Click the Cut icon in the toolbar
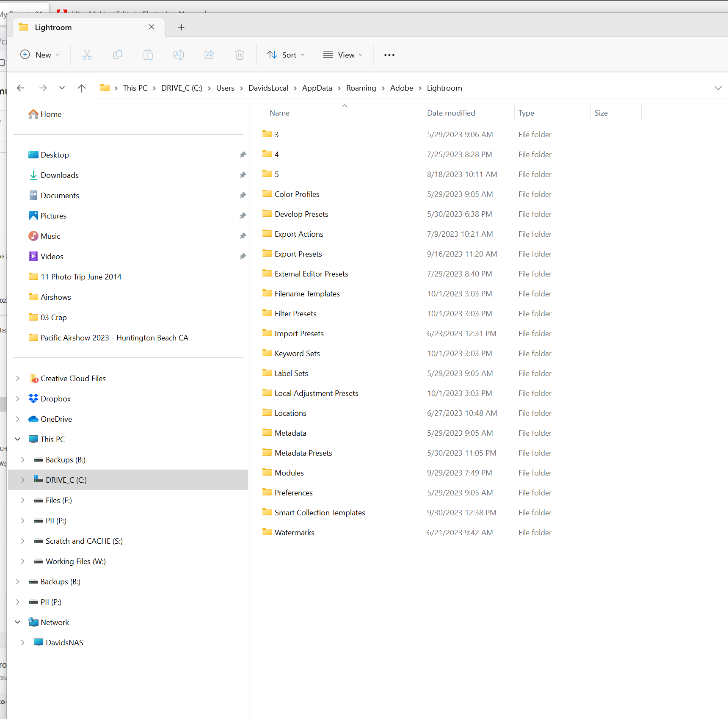Viewport: 728px width, 719px height. [x=87, y=55]
